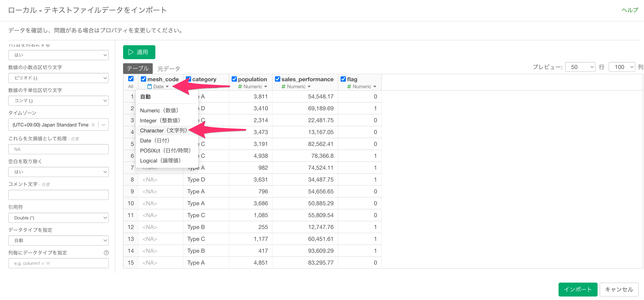Screen dimensions: 644x300
Task: Click the help icon beside 列毎にデータタイプを指定
Action: 106,253
